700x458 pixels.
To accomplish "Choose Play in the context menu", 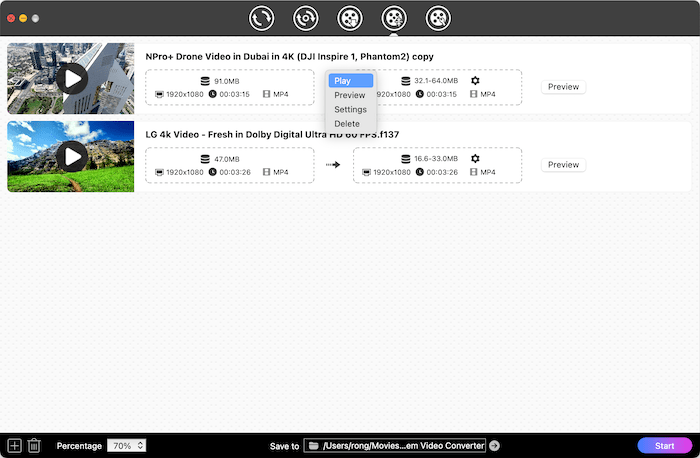I will pos(343,81).
